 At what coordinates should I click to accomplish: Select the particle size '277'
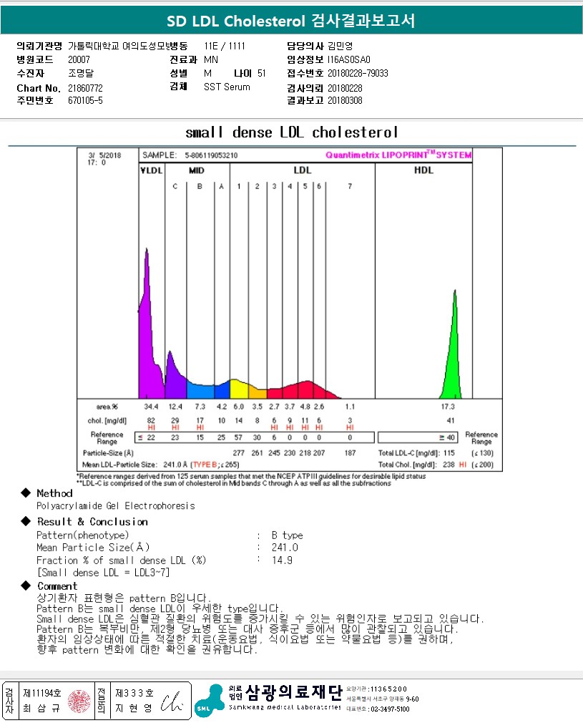tap(238, 453)
